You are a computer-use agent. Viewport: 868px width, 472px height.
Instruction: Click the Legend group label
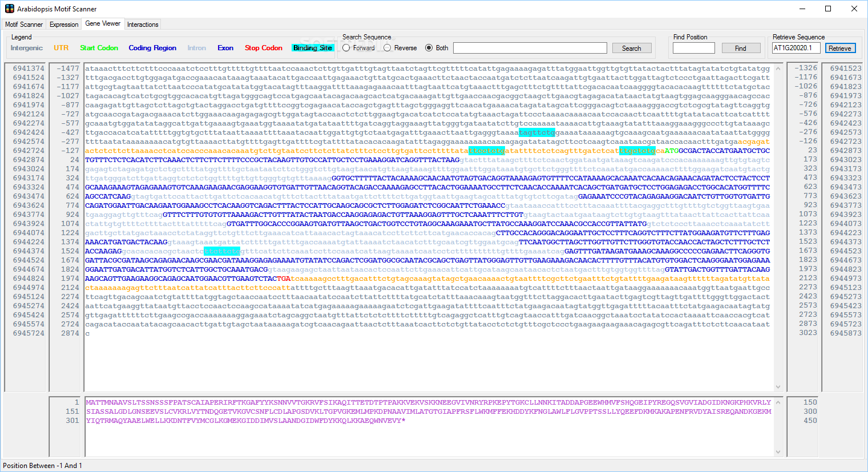(x=22, y=37)
